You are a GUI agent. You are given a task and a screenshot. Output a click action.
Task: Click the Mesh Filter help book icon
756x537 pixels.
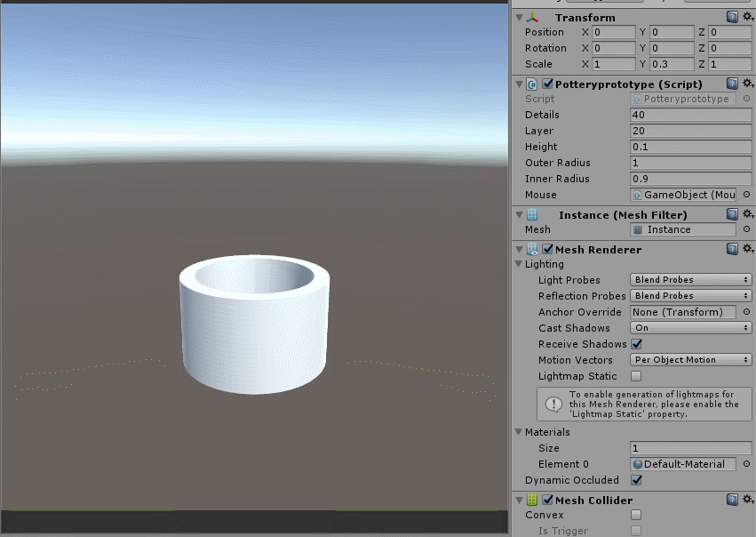click(x=732, y=214)
